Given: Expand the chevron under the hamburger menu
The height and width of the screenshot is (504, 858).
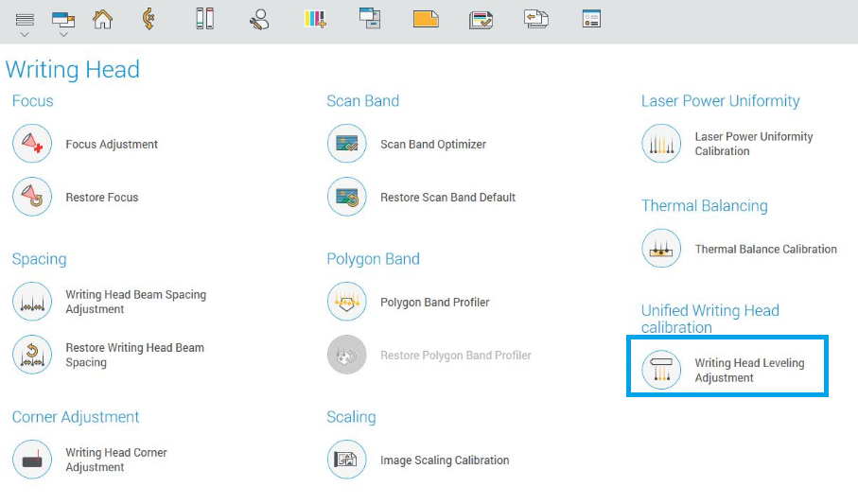Looking at the screenshot, I should point(24,34).
